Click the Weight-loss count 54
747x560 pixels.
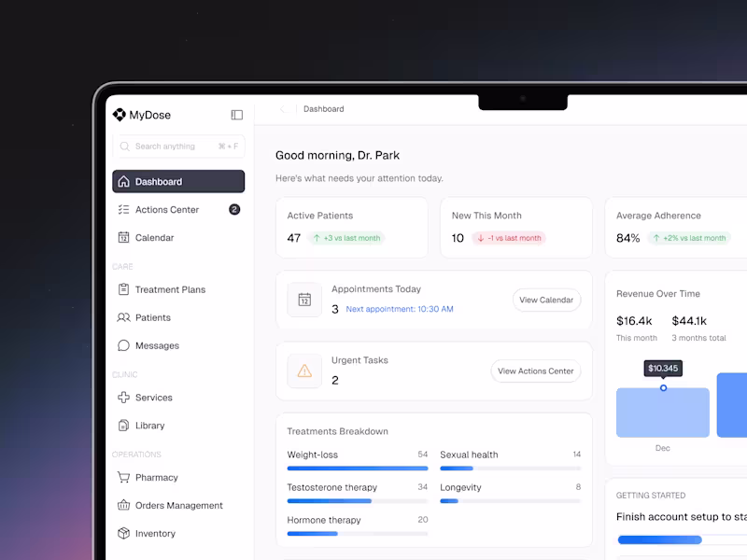coord(423,455)
